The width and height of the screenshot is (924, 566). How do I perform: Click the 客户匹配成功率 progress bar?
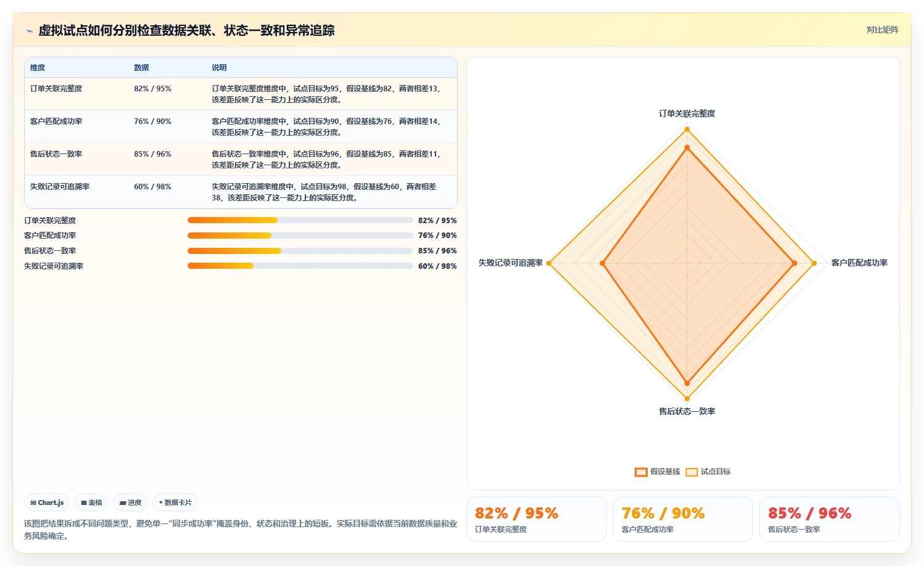coord(300,236)
